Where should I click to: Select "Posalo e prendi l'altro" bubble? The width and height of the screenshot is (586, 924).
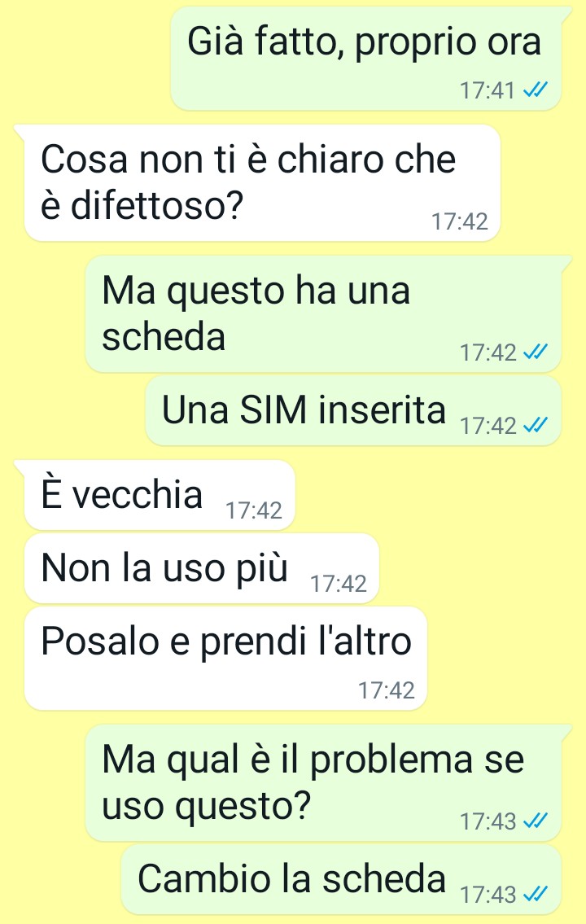pyautogui.click(x=225, y=659)
